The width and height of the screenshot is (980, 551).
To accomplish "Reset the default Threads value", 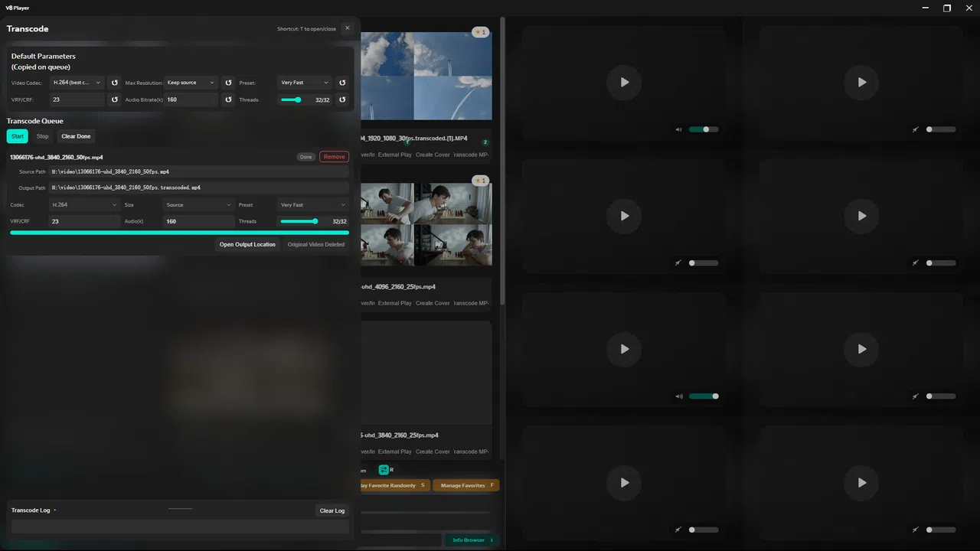I will tap(342, 99).
